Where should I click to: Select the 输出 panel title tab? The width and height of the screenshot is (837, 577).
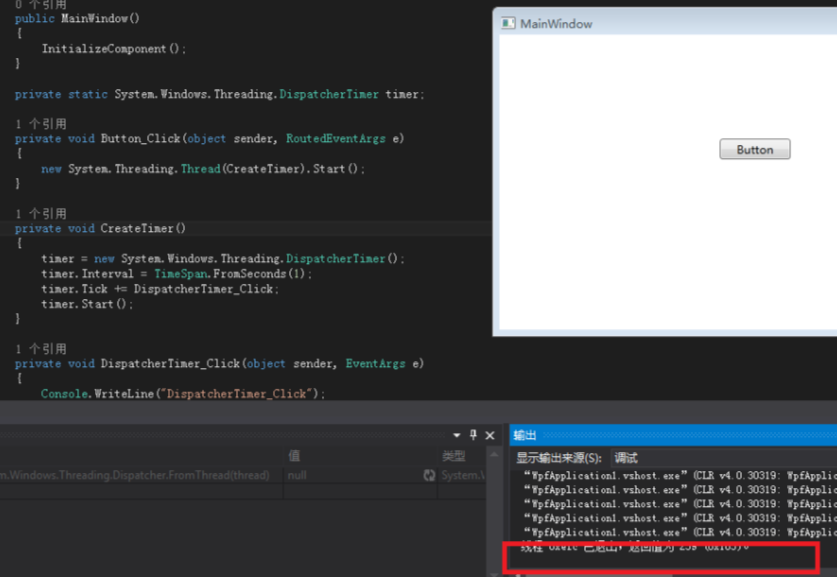[525, 436]
